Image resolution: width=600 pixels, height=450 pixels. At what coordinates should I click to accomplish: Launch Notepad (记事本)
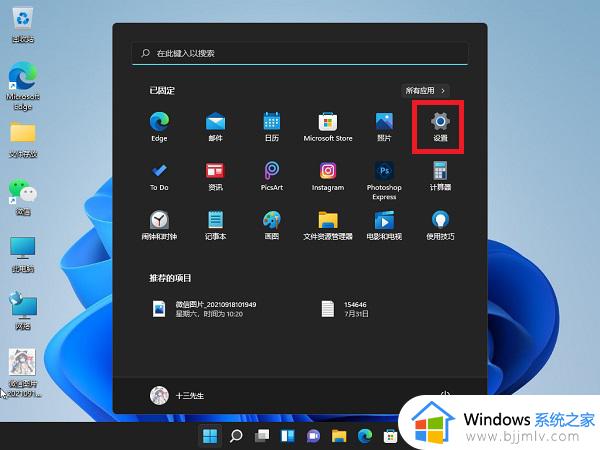pos(215,226)
